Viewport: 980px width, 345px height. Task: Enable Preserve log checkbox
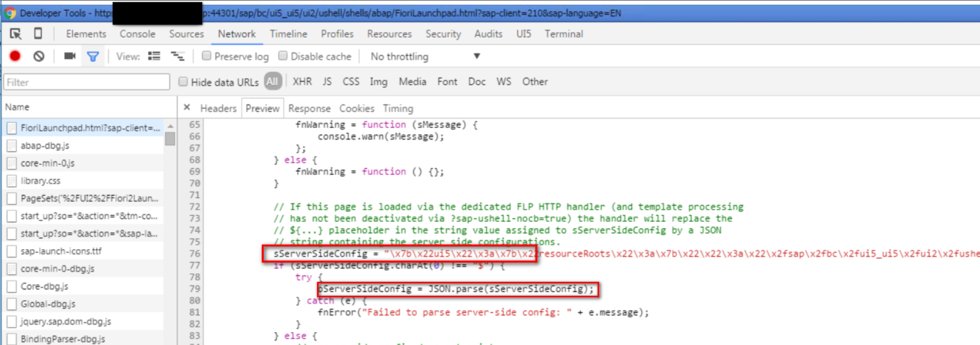[x=207, y=56]
